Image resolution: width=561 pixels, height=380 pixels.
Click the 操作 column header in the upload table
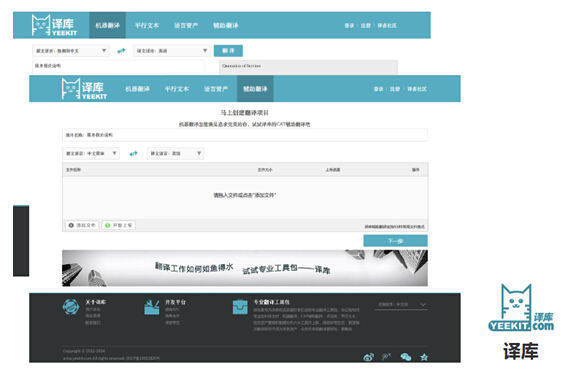tap(415, 170)
